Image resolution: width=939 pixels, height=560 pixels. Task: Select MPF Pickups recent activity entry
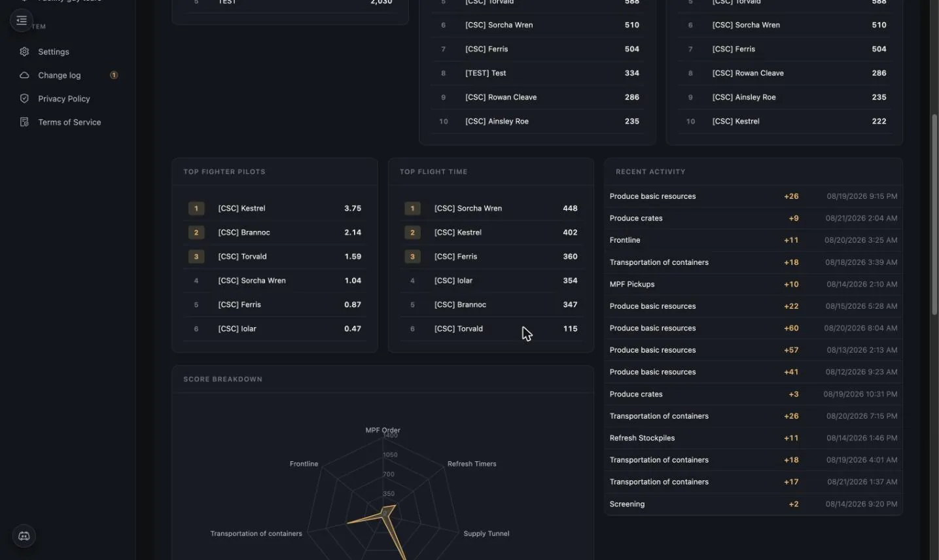click(x=753, y=284)
